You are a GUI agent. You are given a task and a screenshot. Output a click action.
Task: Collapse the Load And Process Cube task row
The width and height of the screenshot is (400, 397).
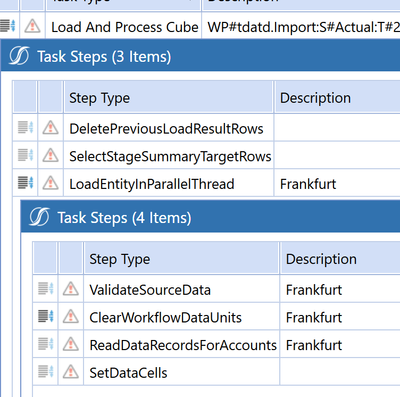pyautogui.click(x=8, y=25)
